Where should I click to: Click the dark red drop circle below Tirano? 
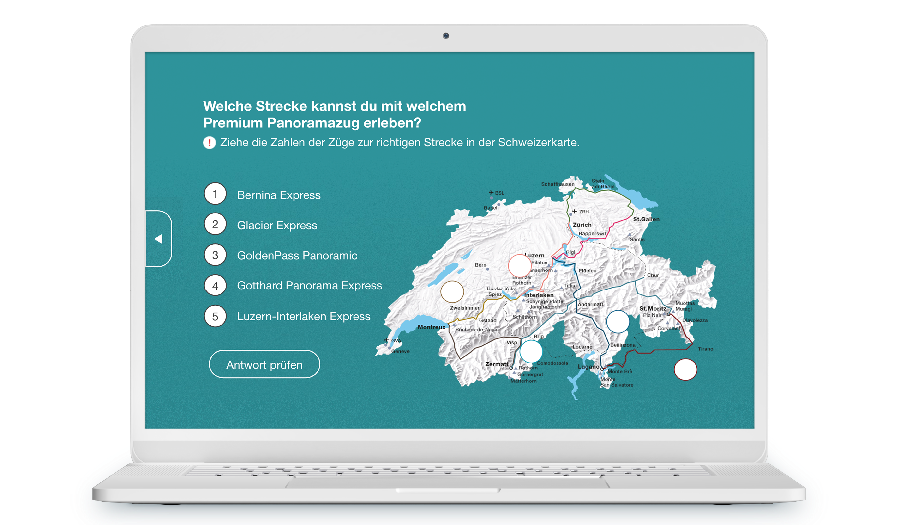(685, 370)
